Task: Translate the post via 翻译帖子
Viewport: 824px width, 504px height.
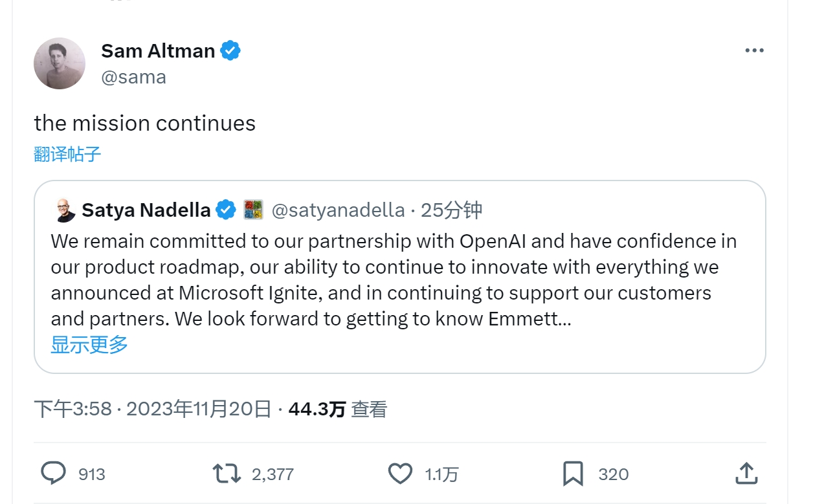Action: click(67, 154)
